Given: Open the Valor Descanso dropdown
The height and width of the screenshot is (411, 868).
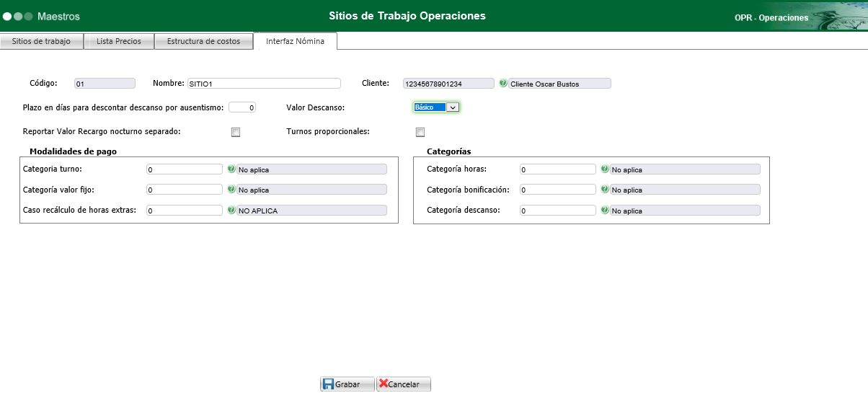Looking at the screenshot, I should pos(436,107).
